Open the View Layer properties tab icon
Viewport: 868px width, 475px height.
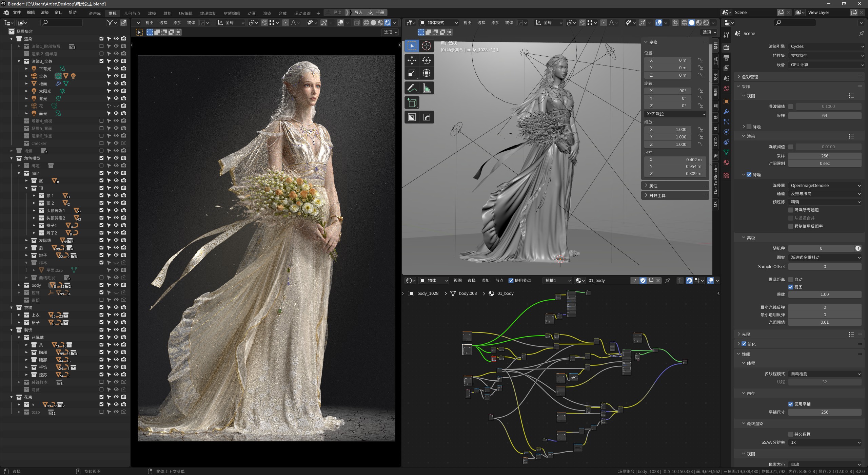click(x=726, y=68)
